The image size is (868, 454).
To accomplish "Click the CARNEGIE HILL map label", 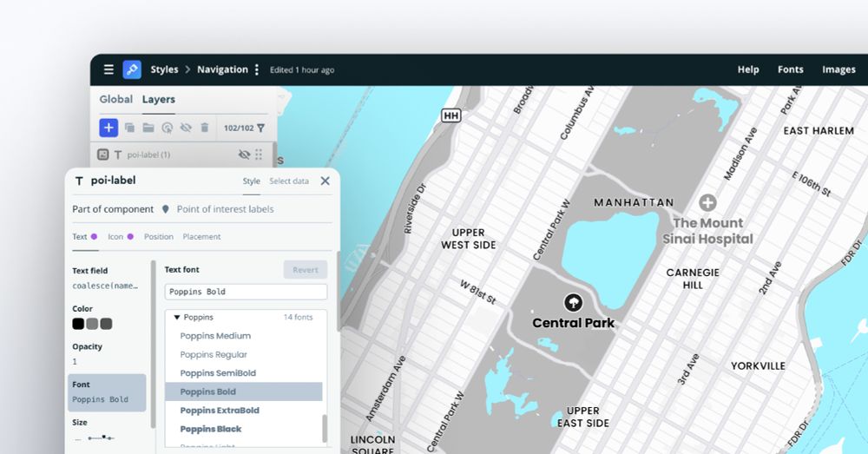I will pos(693,279).
